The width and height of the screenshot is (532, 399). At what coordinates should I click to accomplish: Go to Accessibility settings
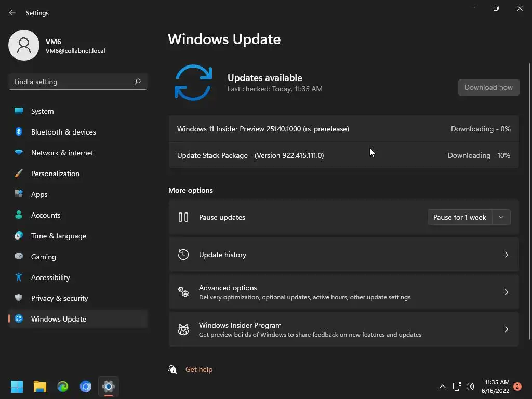[x=78, y=277]
